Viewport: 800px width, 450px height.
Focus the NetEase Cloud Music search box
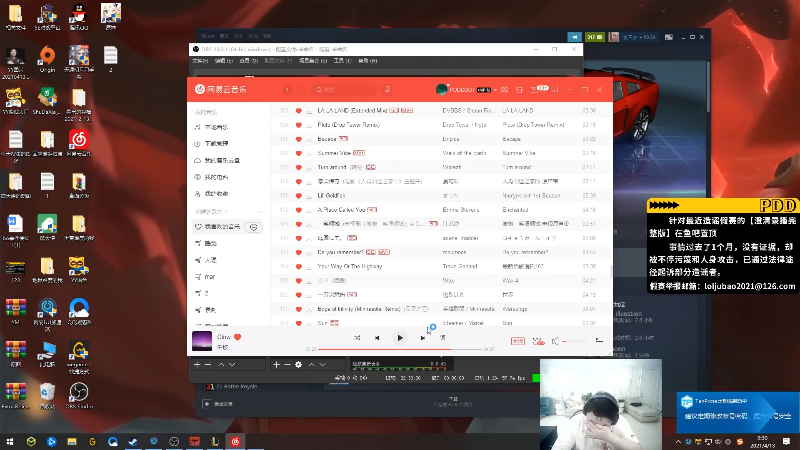pos(346,89)
